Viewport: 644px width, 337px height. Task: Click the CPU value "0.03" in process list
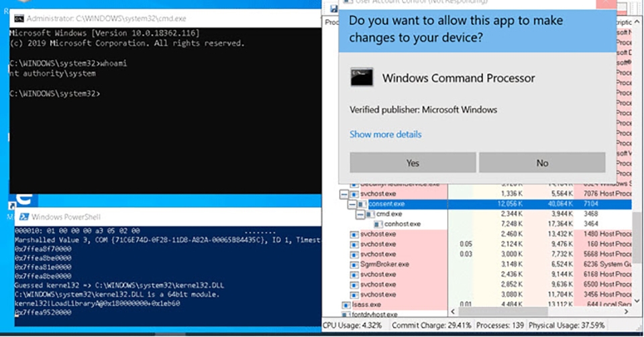[x=466, y=254]
